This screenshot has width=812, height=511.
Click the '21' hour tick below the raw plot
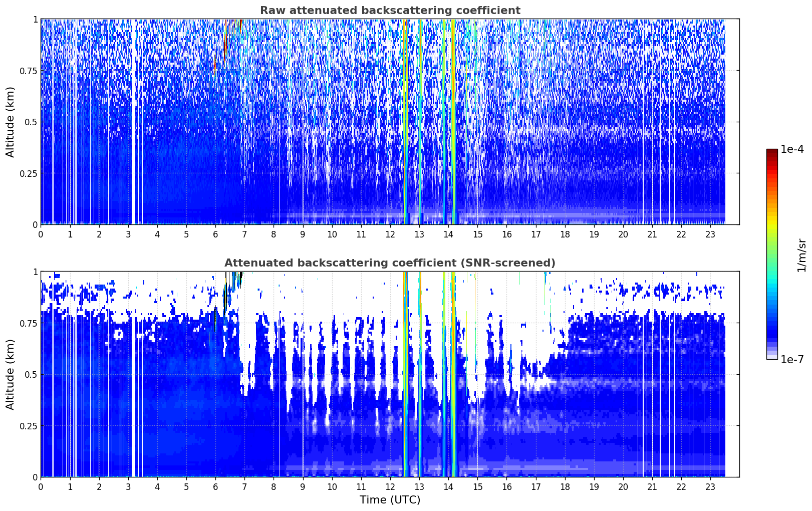[x=652, y=234]
